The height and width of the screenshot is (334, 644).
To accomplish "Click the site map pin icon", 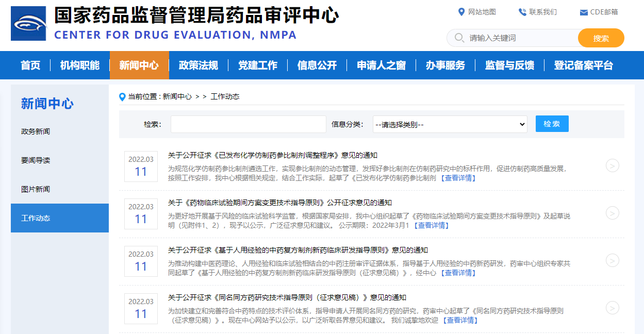I will (x=461, y=12).
